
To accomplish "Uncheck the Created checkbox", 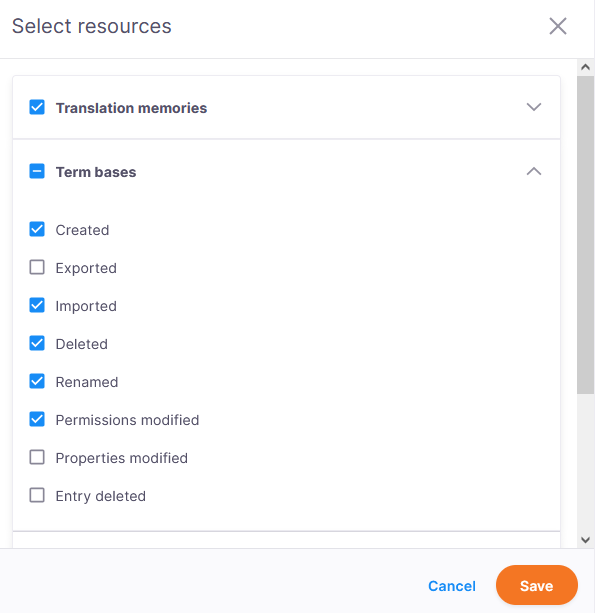I will tap(37, 229).
